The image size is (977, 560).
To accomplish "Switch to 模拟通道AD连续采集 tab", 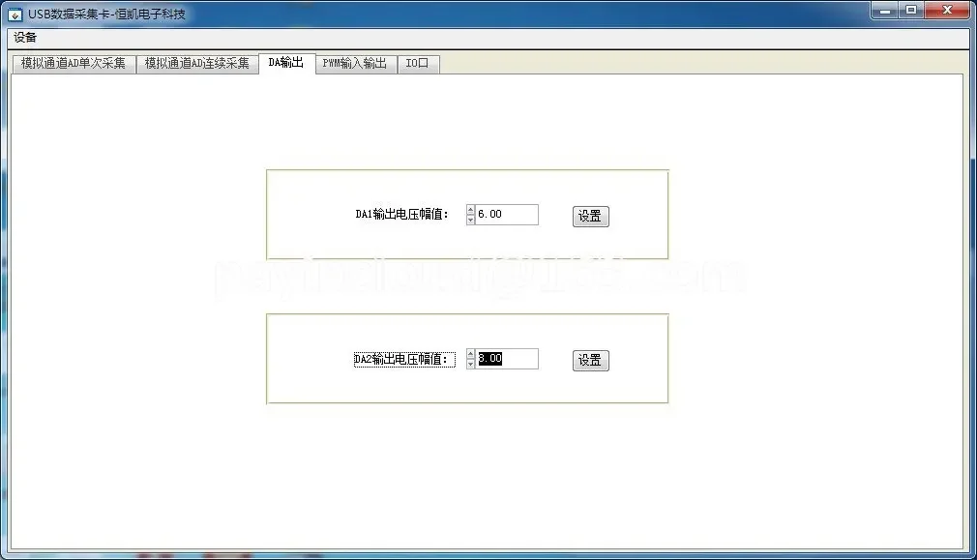I will point(197,64).
